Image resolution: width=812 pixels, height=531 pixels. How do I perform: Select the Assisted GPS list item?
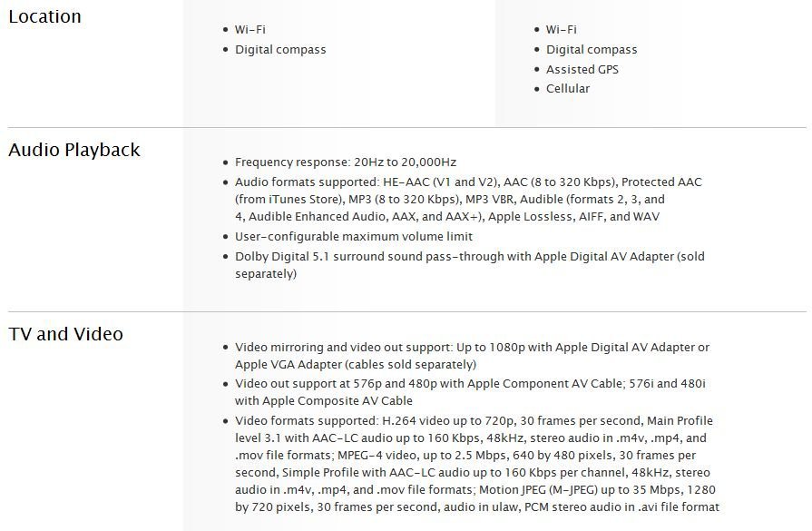(582, 69)
